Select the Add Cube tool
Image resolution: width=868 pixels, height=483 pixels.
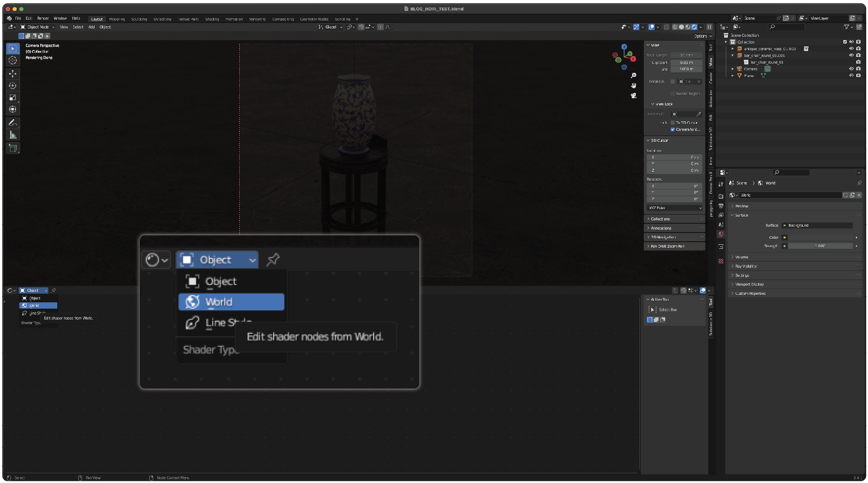coord(13,148)
